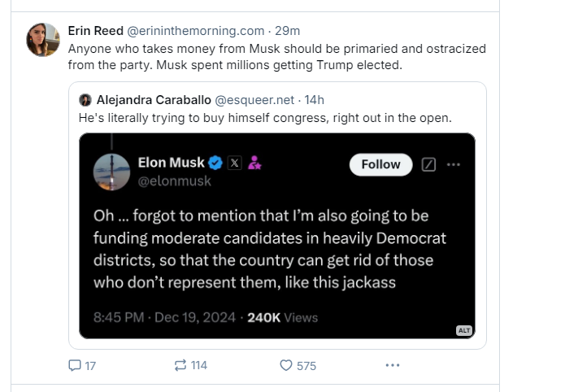Image resolution: width=565 pixels, height=392 pixels.
Task: Open the @esqueer.net handle
Action: [254, 100]
